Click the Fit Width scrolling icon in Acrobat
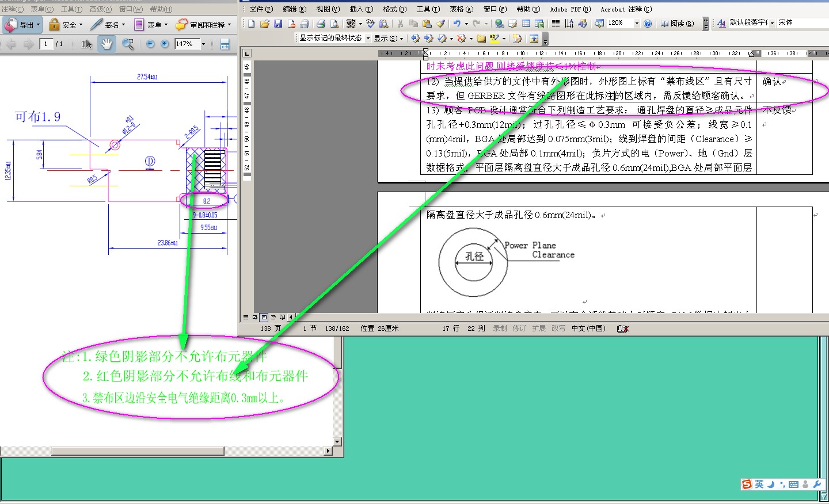Screen dimensions: 829x504 tap(225, 44)
